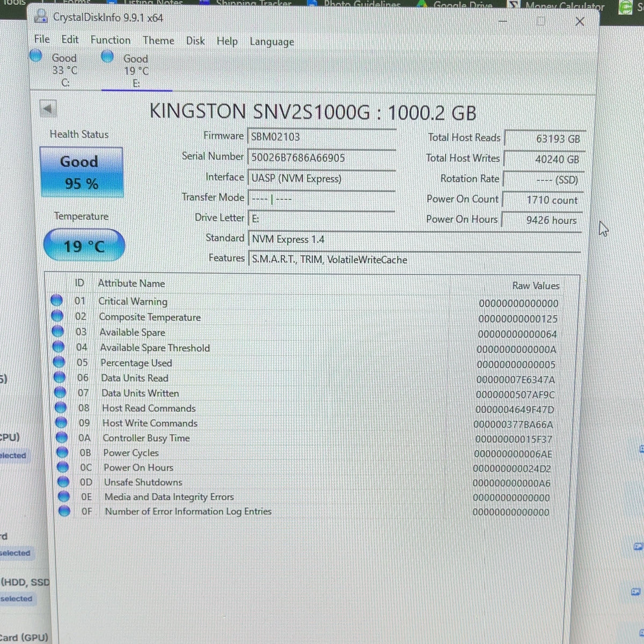Click the Transfer Mode field
This screenshot has width=644, height=644.
(x=321, y=199)
